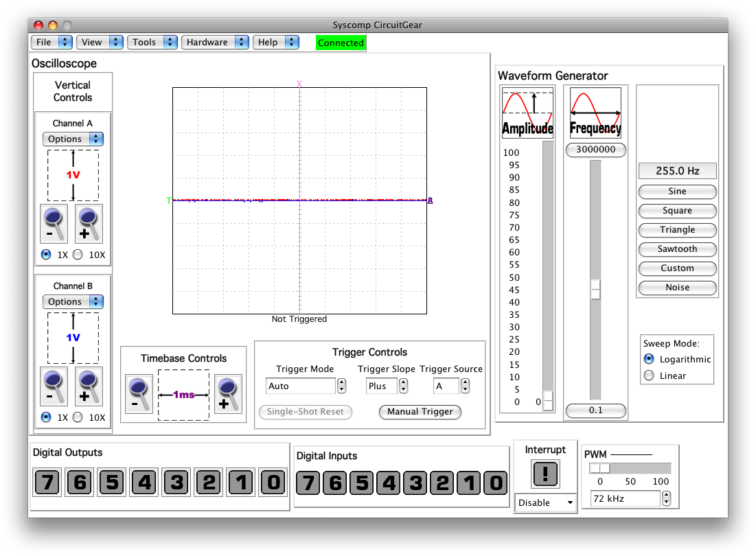The width and height of the screenshot is (756, 556).
Task: Click the green Connected status indicator
Action: 341,43
